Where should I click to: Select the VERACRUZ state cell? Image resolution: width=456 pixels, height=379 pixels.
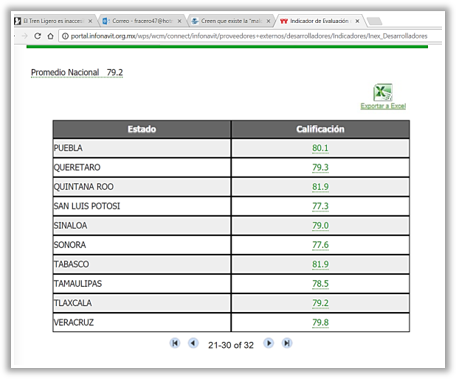[x=142, y=323]
